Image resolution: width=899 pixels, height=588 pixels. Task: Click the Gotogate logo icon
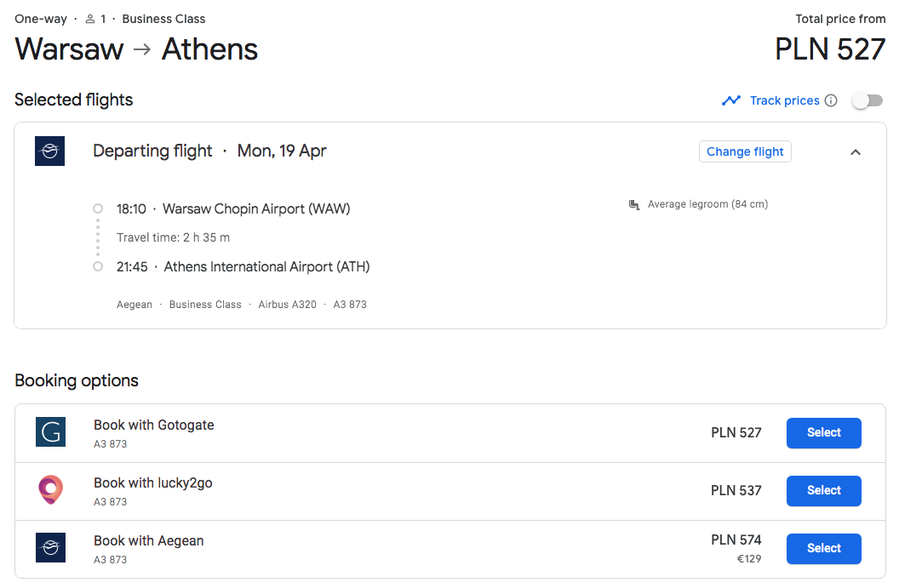[x=50, y=431]
